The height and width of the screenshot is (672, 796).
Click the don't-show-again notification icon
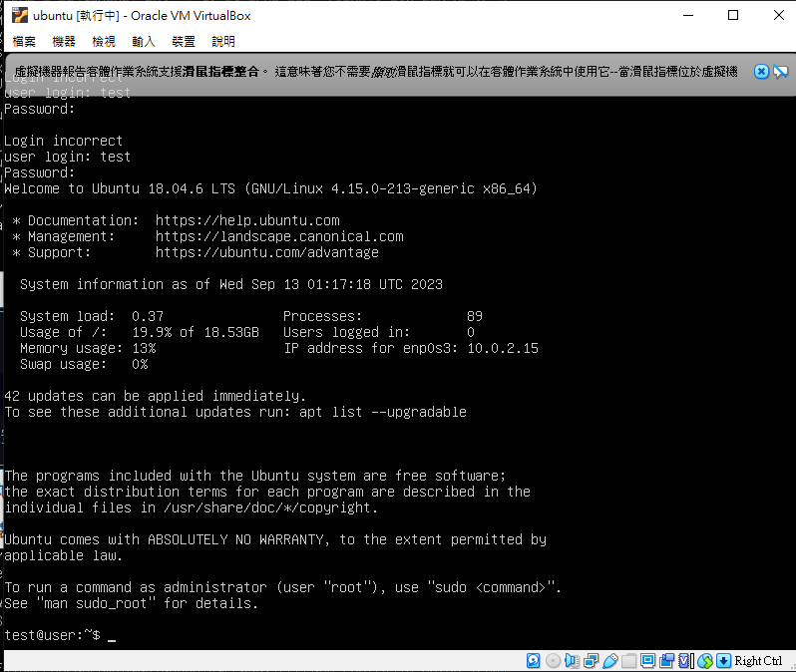coord(781,72)
